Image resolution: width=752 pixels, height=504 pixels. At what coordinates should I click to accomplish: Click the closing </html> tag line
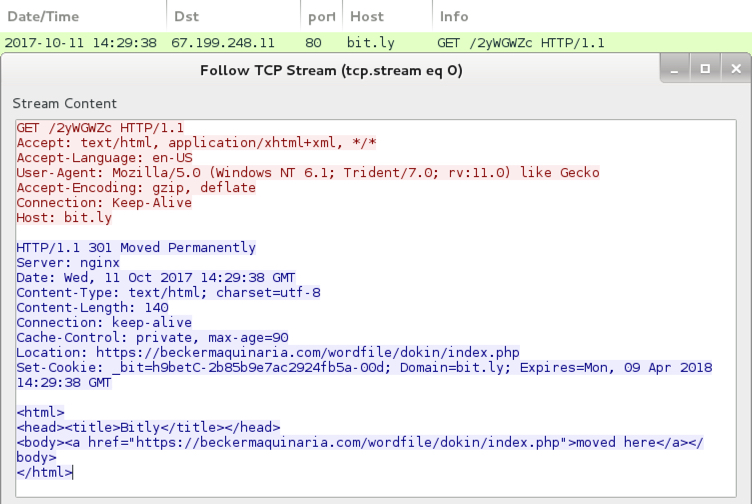tap(44, 472)
